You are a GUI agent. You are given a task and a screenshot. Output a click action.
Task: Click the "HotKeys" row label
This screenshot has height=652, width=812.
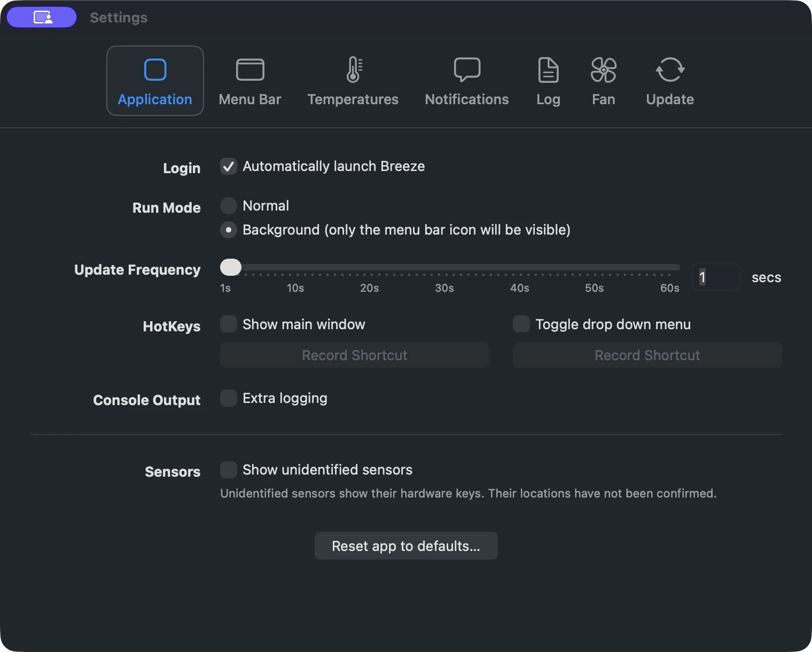pos(171,327)
